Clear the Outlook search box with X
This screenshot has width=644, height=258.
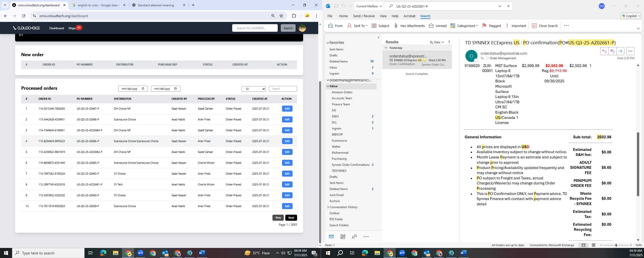pos(508,6)
